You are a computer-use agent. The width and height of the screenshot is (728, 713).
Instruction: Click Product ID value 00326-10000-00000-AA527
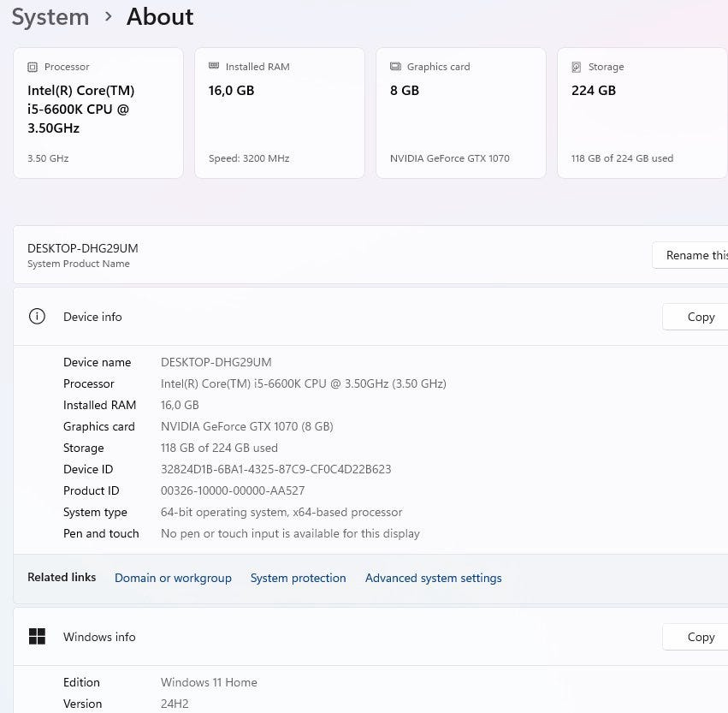coord(233,490)
